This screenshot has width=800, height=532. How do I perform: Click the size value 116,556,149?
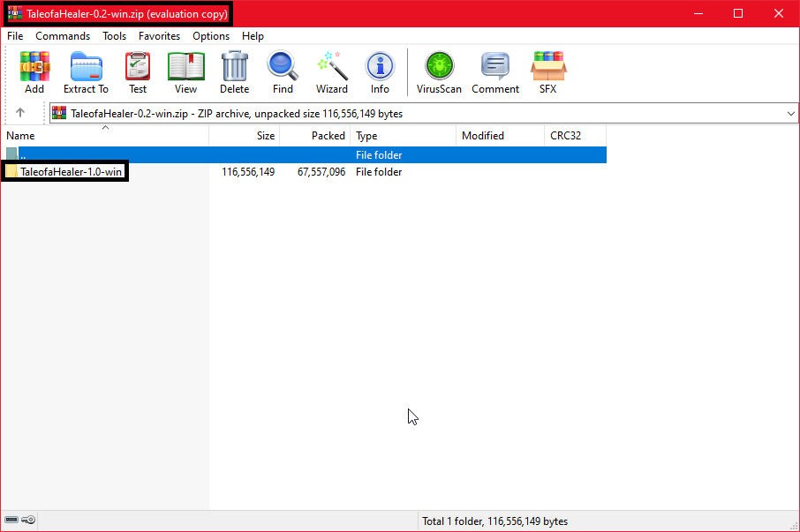tap(248, 172)
